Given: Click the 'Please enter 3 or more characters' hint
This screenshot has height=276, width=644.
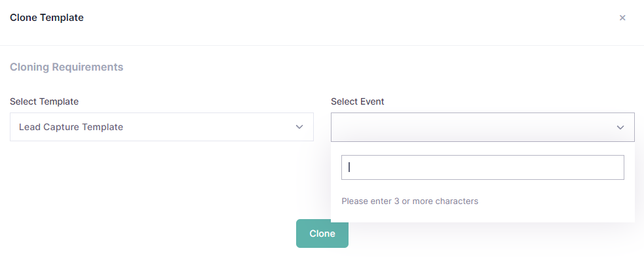Looking at the screenshot, I should click(409, 201).
